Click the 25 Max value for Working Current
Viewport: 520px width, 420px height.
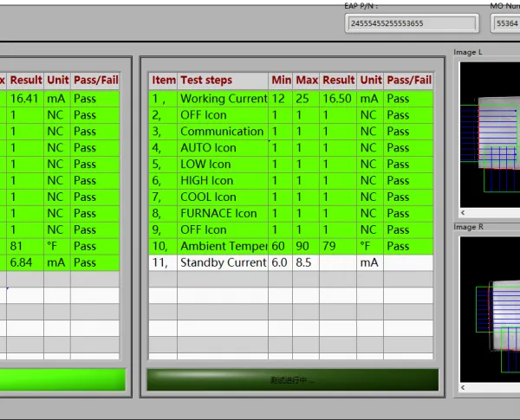[306, 99]
